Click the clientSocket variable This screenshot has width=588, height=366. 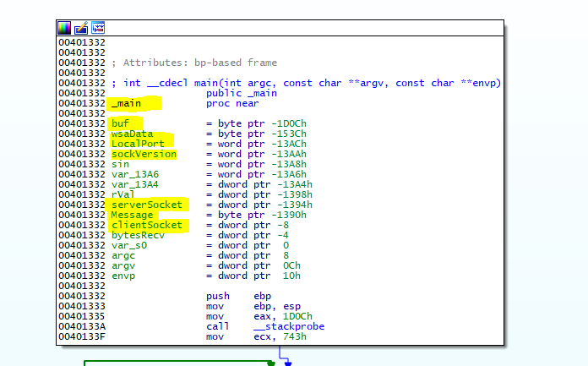click(x=146, y=225)
